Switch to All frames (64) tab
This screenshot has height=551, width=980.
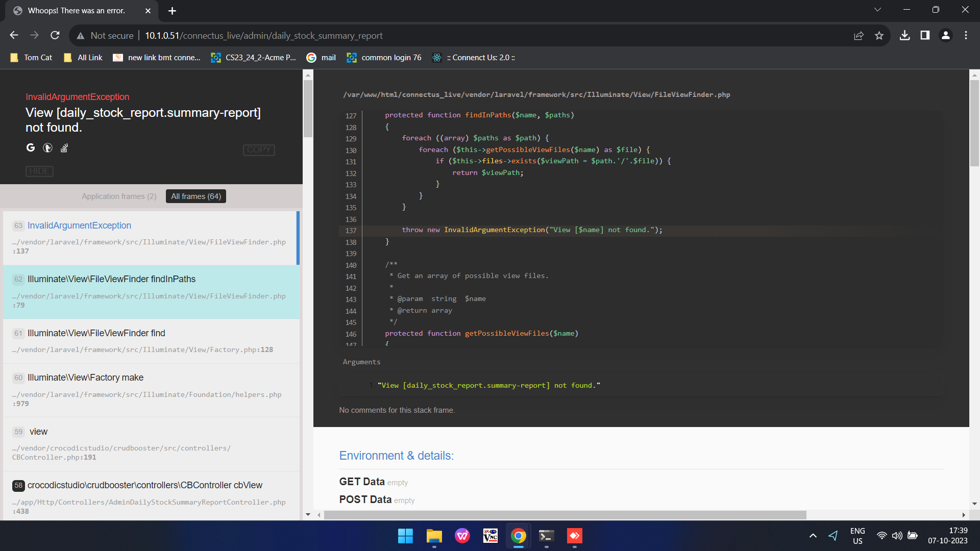click(x=196, y=196)
